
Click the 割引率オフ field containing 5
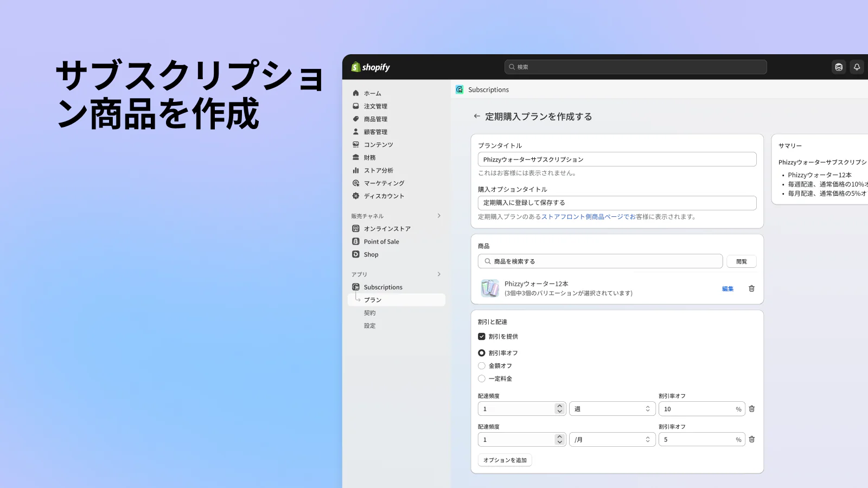pos(702,439)
